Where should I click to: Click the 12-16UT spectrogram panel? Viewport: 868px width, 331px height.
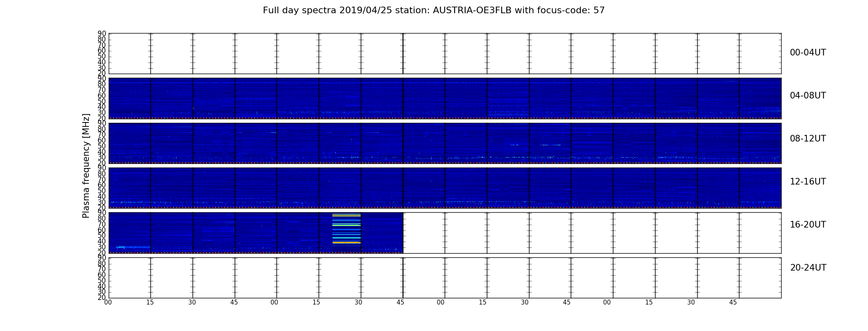point(445,188)
